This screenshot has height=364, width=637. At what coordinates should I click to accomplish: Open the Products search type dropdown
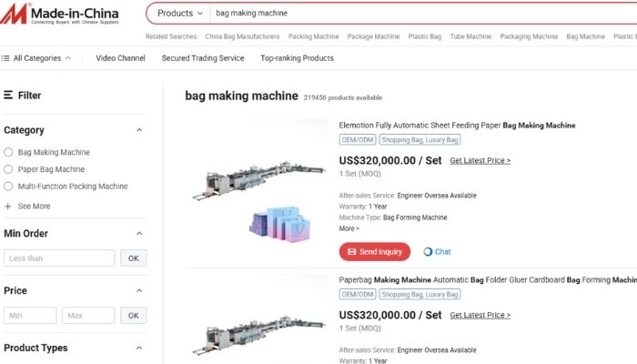pos(179,14)
